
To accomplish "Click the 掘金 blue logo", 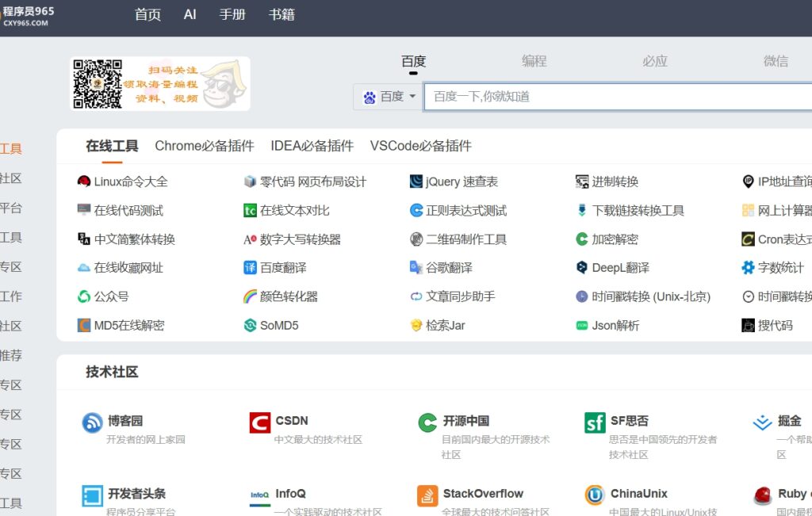I will pyautogui.click(x=762, y=422).
